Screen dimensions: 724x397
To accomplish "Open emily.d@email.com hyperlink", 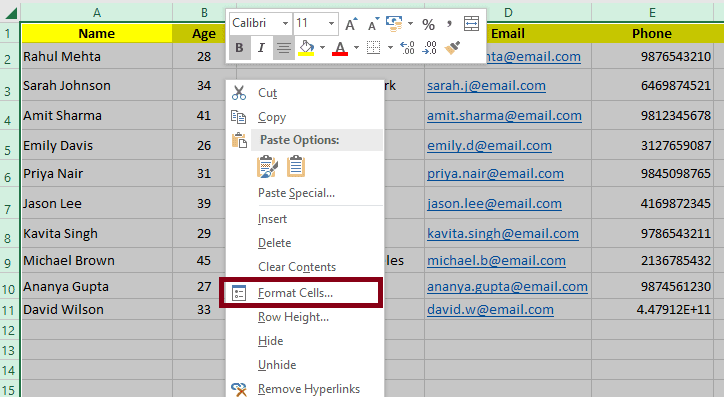I will point(489,146).
